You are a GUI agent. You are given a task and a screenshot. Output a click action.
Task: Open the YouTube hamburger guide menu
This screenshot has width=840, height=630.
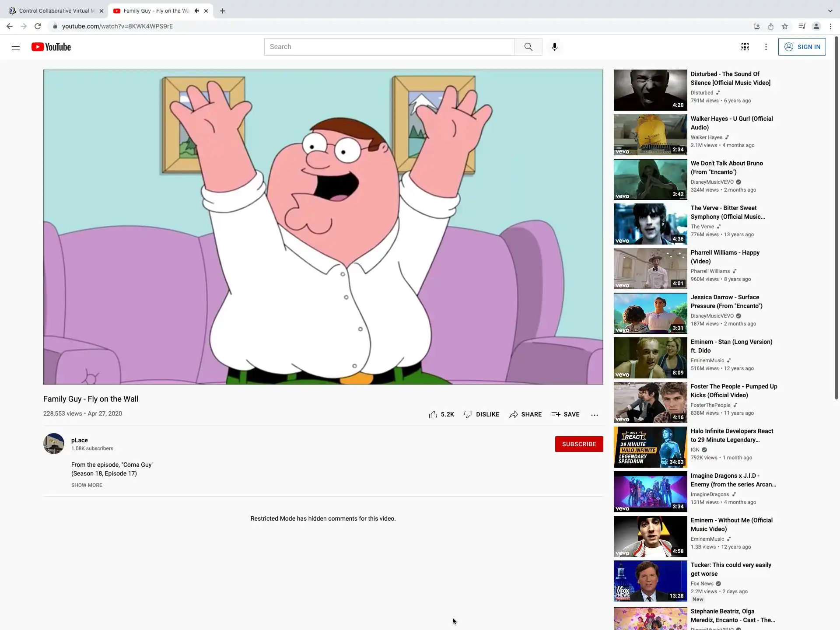tap(16, 47)
